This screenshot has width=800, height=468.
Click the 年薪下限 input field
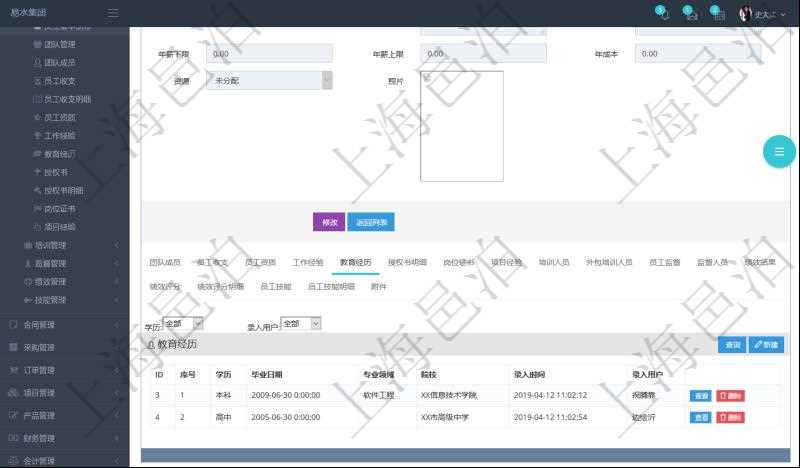[x=269, y=54]
